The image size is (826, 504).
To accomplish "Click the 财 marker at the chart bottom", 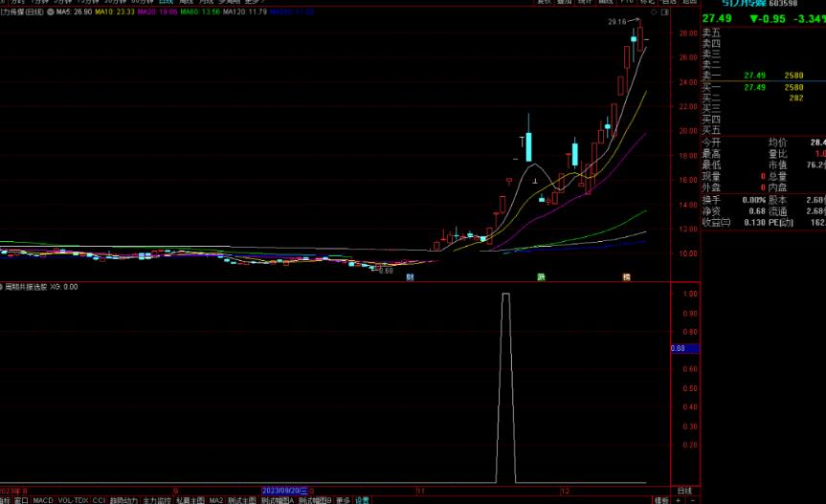I will (410, 276).
